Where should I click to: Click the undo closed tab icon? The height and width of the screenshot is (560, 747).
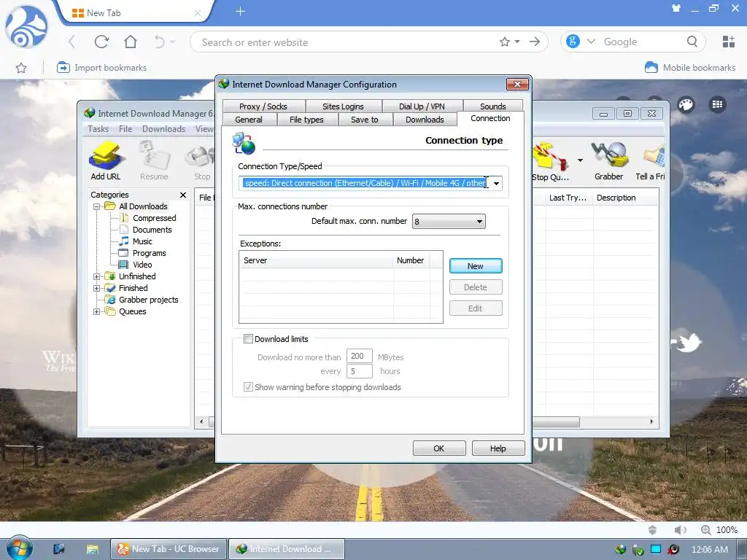click(x=160, y=42)
